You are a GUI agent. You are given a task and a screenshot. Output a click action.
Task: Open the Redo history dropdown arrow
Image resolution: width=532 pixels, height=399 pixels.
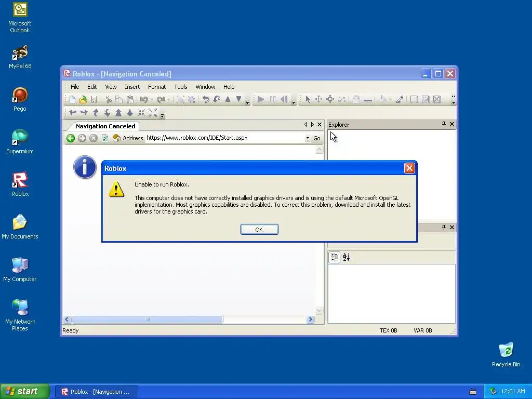tap(168, 99)
